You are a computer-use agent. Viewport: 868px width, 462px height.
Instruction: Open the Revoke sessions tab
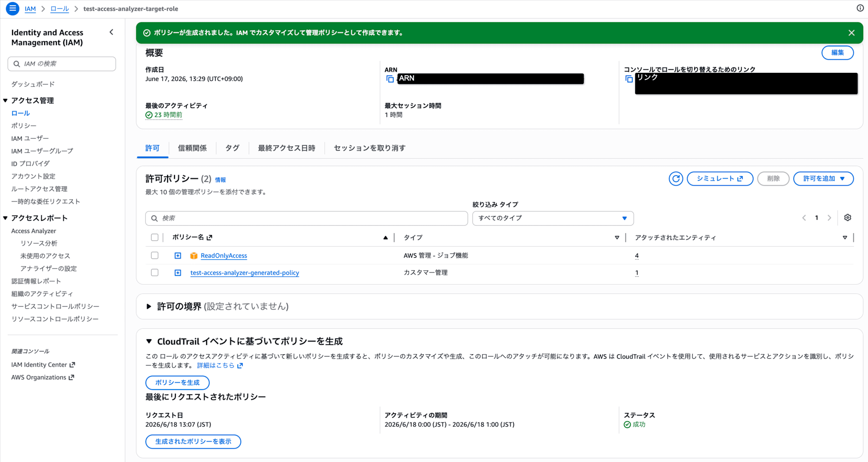[x=370, y=148]
